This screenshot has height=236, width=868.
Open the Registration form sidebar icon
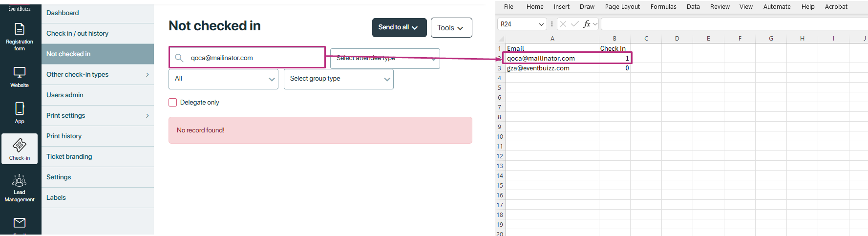coord(20,29)
